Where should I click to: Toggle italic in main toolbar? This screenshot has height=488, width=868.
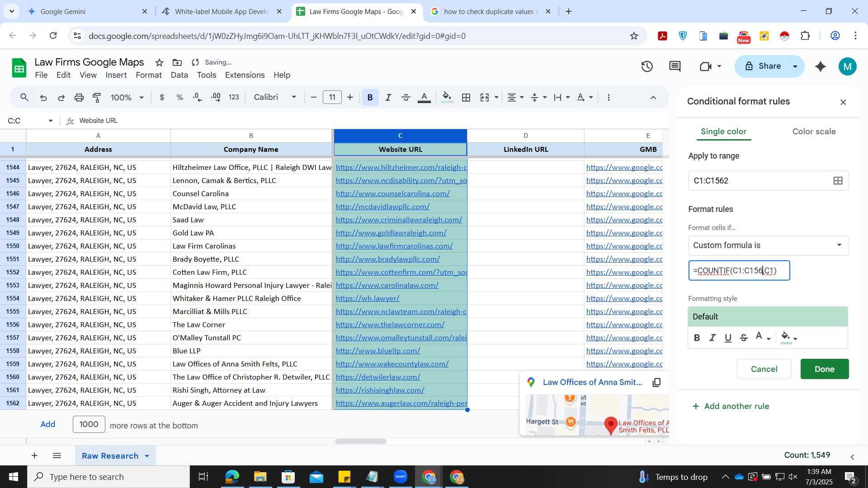388,98
